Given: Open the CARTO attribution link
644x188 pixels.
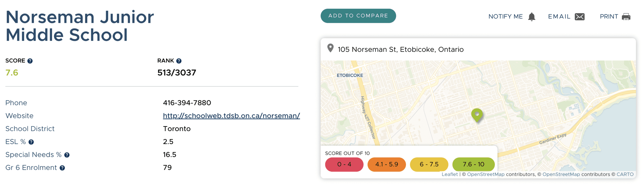Looking at the screenshot, I should (625, 174).
